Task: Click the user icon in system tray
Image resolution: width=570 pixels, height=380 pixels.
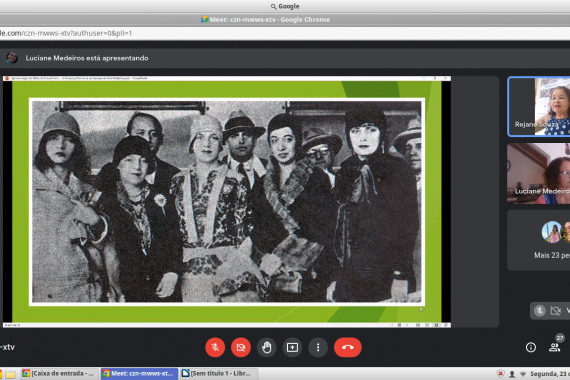Action: [512, 374]
